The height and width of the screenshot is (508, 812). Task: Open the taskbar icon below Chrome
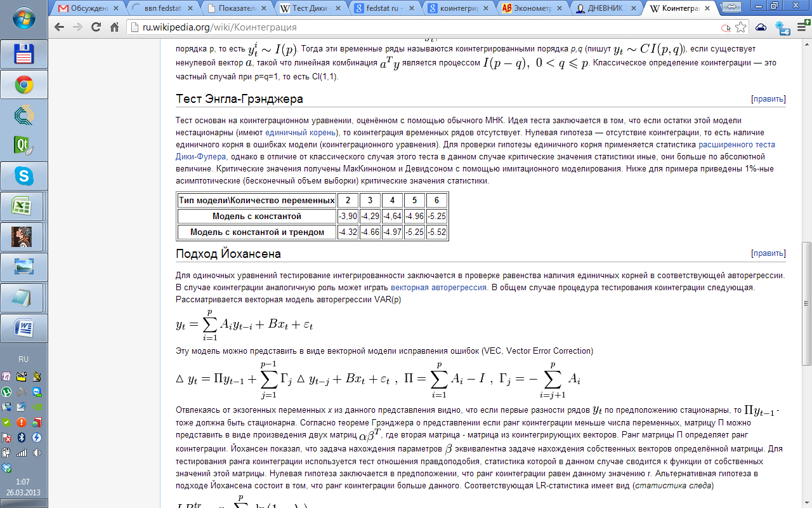tap(24, 115)
